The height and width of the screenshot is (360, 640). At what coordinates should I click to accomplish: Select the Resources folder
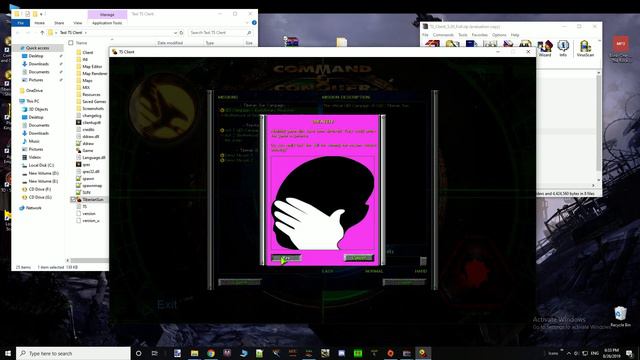(x=91, y=95)
